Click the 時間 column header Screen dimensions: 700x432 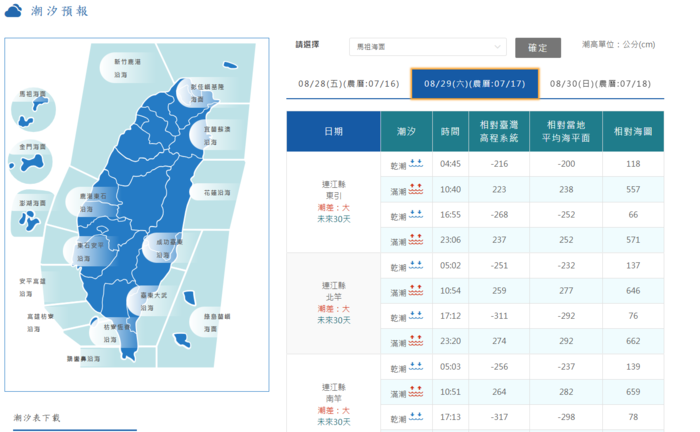coord(450,131)
